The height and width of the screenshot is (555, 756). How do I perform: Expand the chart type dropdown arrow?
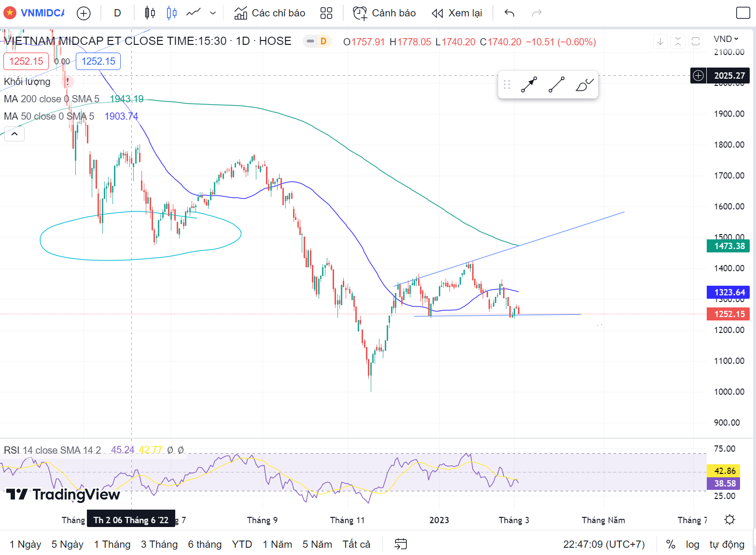tap(213, 13)
